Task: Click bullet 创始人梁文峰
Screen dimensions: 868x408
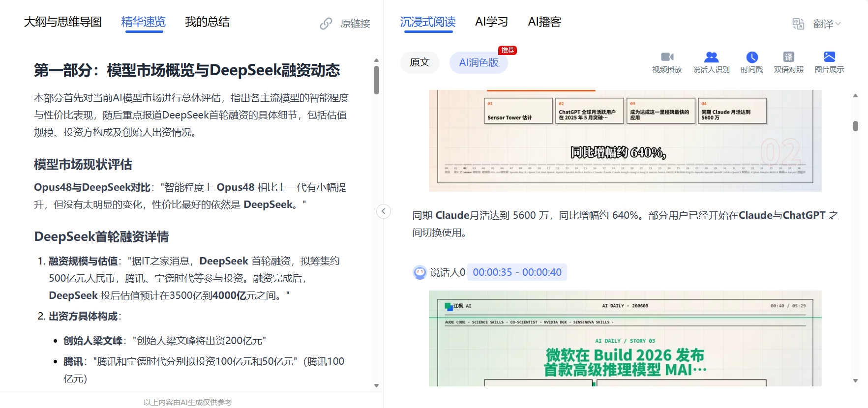Action: tap(93, 341)
